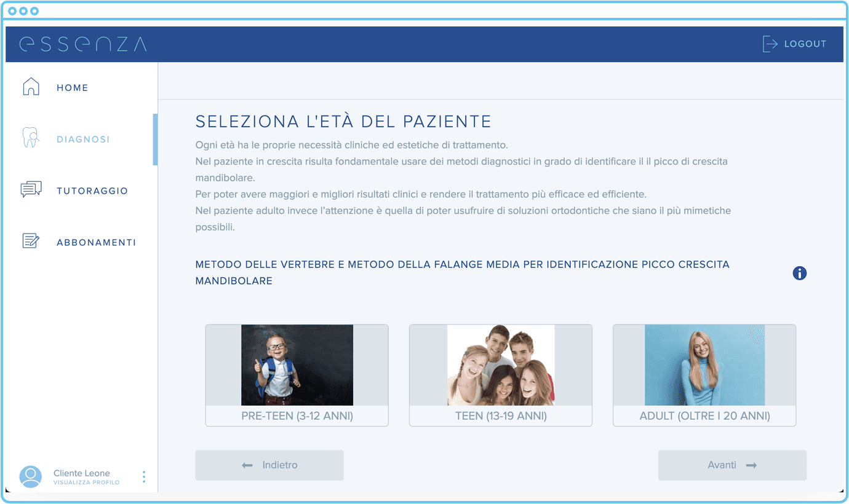849x504 pixels.
Task: Click the house icon in sidebar
Action: [x=31, y=87]
